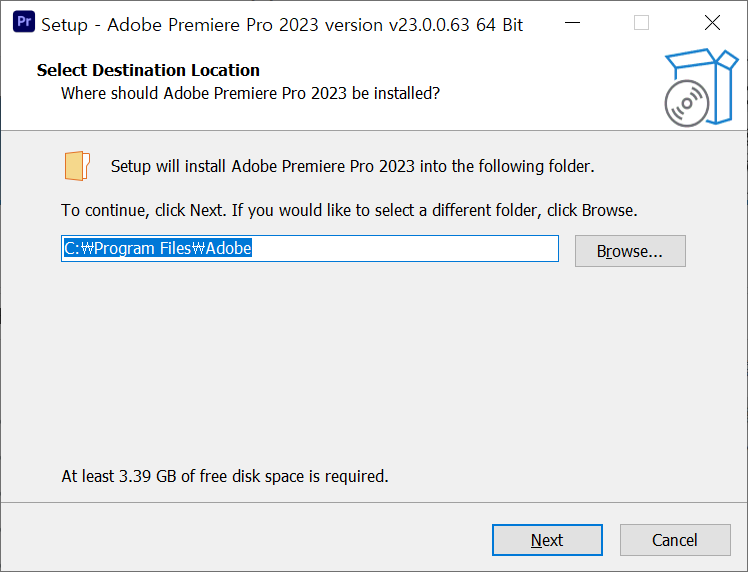
Task: Cancel the Premiere Pro installation
Action: pyautogui.click(x=675, y=540)
